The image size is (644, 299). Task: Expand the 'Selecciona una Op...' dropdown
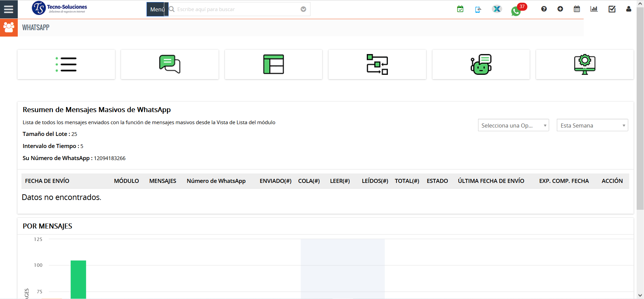pos(513,125)
